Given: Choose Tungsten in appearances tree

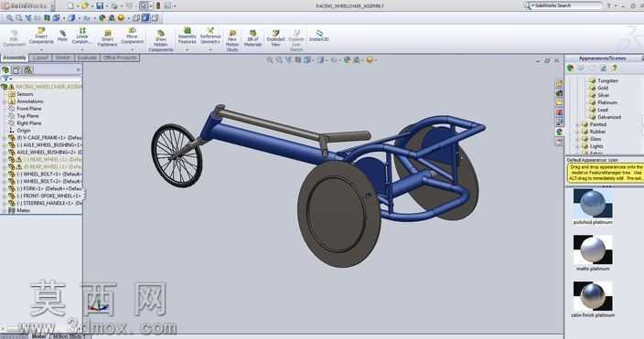Looking at the screenshot, I should tap(607, 80).
